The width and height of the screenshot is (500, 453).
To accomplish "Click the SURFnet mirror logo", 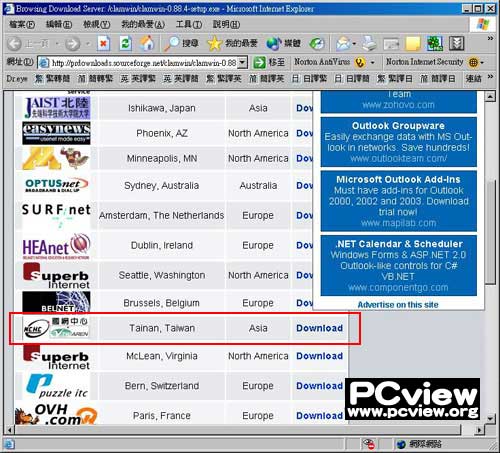I will [56, 215].
